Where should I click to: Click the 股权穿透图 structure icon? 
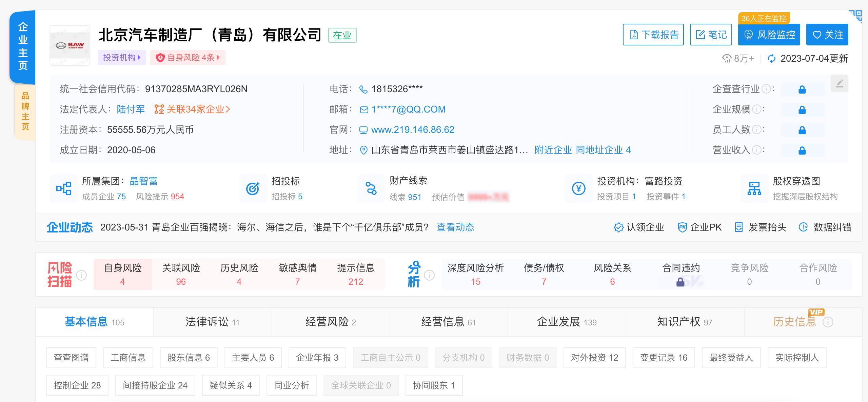754,188
